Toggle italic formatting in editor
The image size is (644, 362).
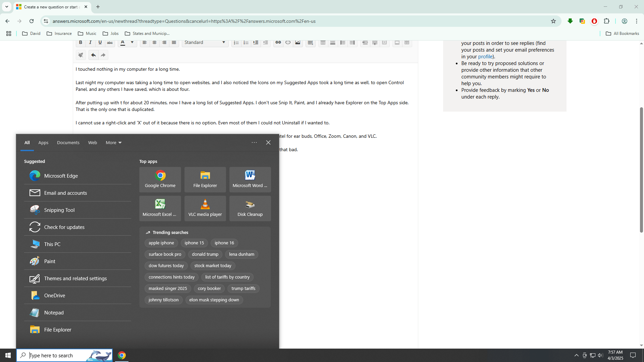point(90,43)
